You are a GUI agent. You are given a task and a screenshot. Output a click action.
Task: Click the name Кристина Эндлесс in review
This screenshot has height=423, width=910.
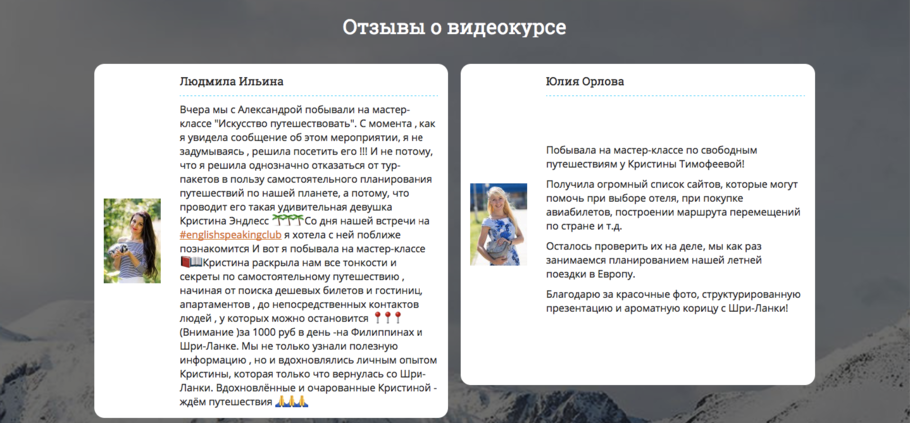pyautogui.click(x=225, y=221)
